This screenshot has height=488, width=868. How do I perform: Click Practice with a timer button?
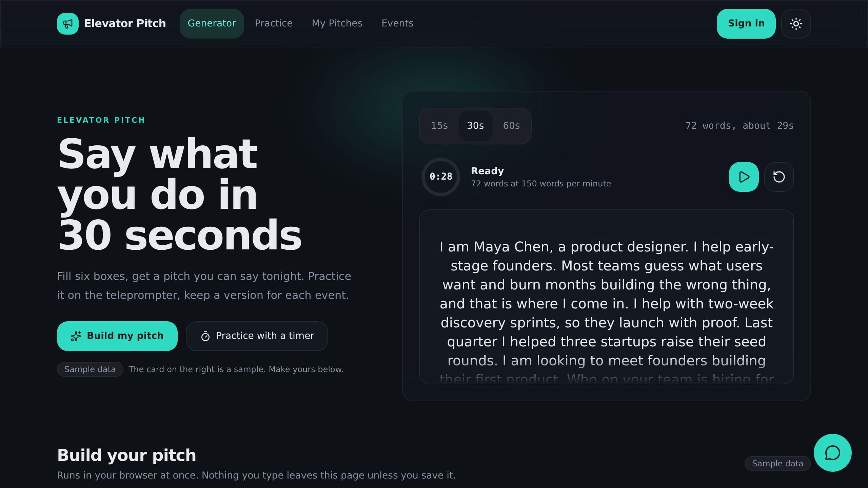pyautogui.click(x=257, y=336)
